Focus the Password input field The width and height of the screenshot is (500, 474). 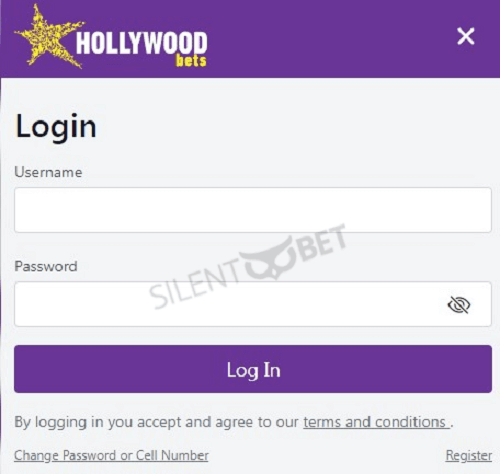(253, 304)
